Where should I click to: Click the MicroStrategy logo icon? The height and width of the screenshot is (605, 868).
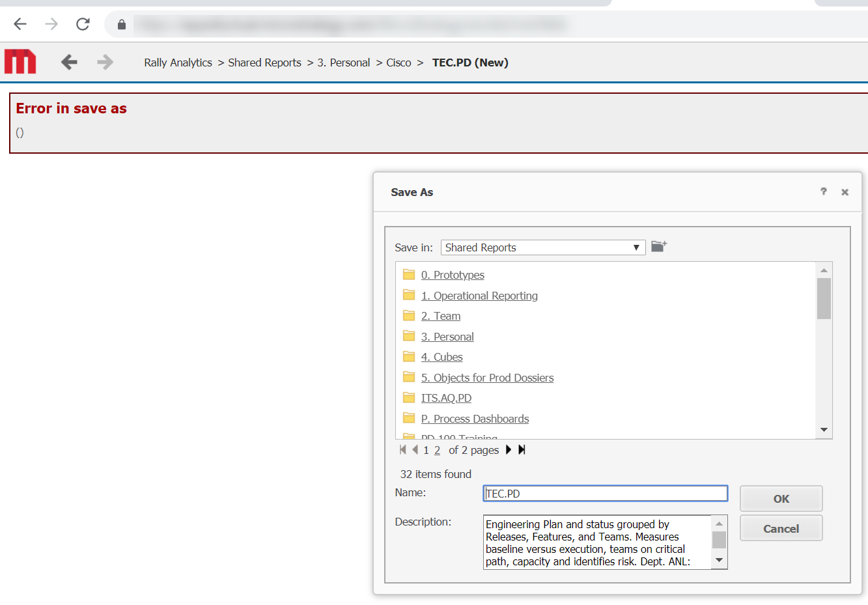pos(20,61)
